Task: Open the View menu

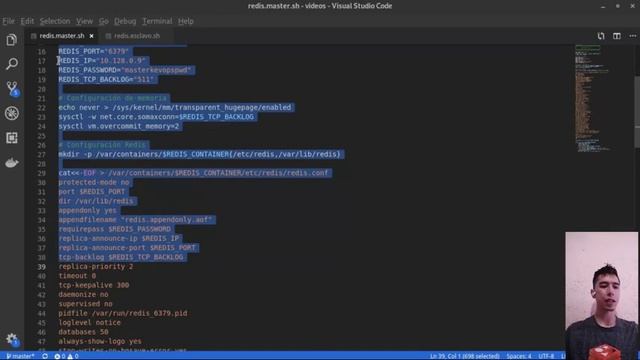Action: [84, 21]
